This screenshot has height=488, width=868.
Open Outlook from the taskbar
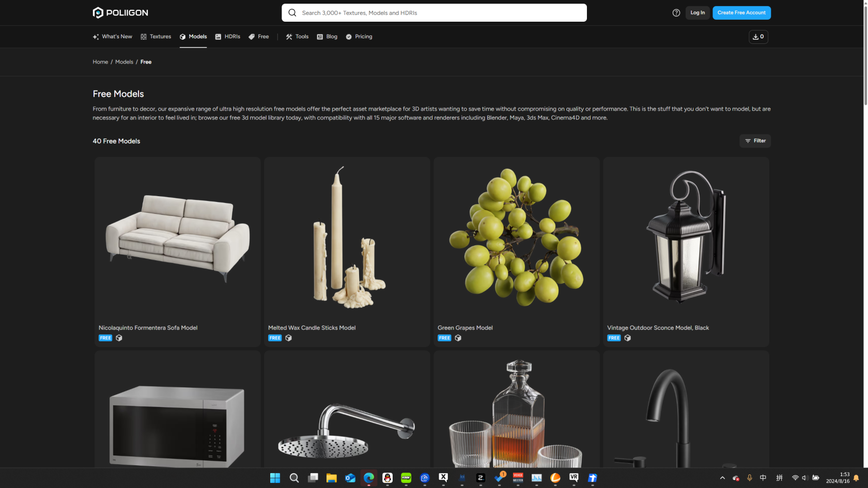[350, 478]
